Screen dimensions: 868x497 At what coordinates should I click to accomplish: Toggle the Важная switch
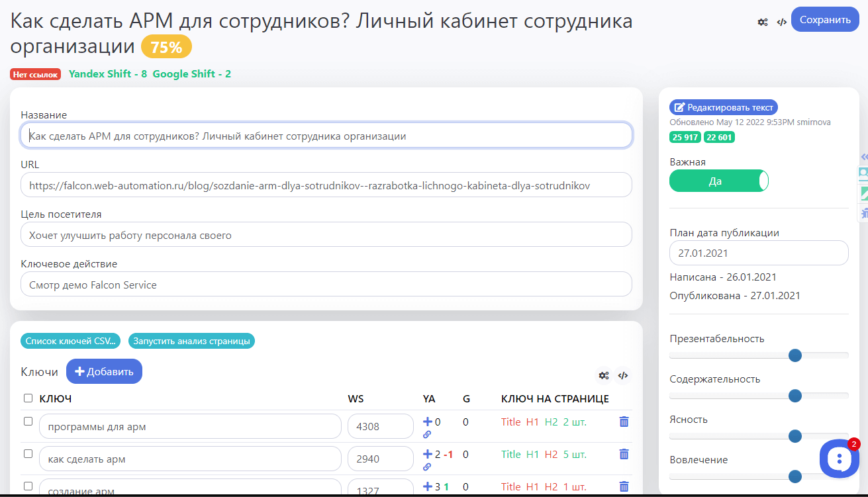click(x=718, y=181)
